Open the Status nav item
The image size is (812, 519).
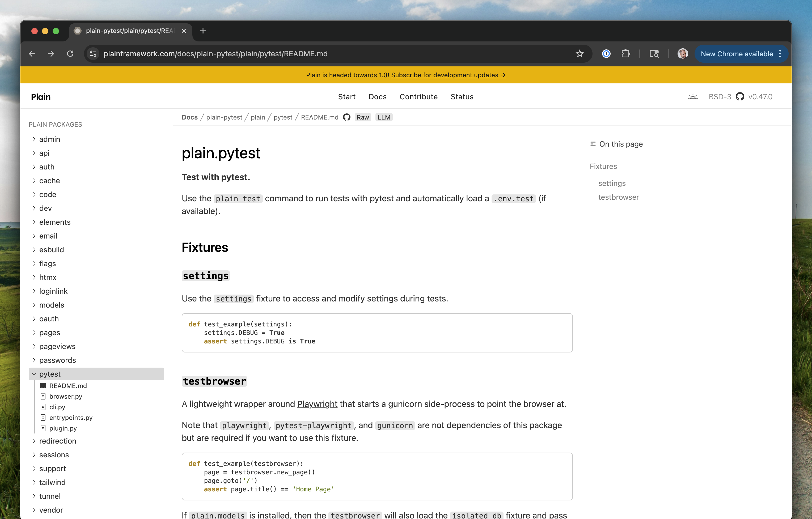(x=462, y=97)
